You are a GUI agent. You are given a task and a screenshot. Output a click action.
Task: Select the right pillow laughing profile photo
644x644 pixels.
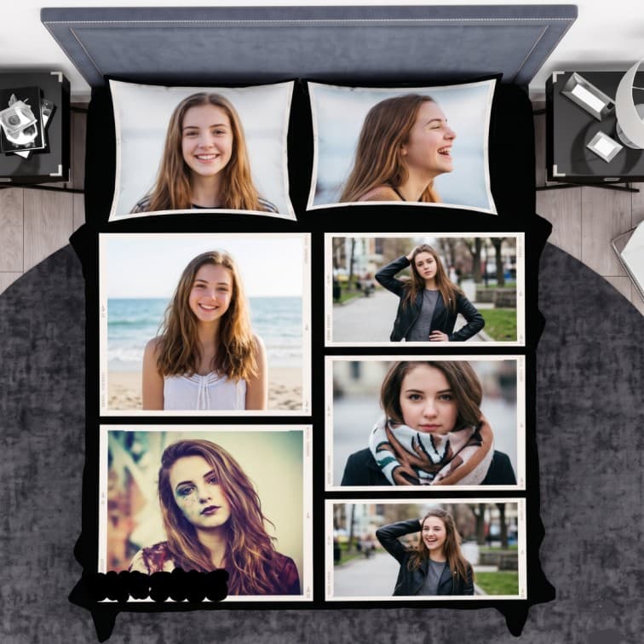(402, 146)
